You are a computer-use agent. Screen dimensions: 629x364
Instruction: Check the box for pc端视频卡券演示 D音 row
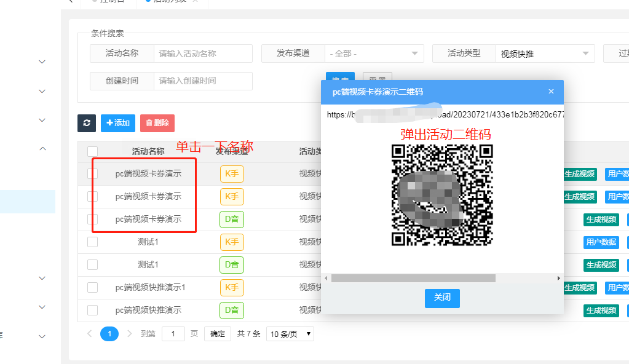pos(93,219)
